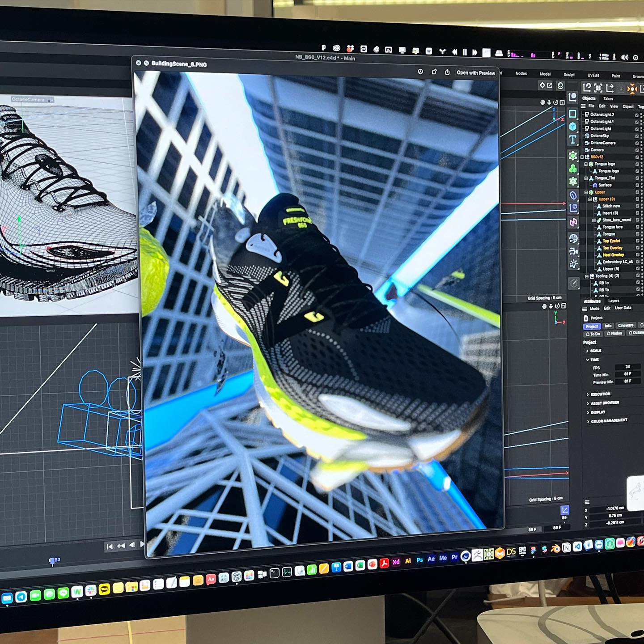The height and width of the screenshot is (644, 644).
Task: Open Premiere Pro from the dock
Action: [454, 557]
